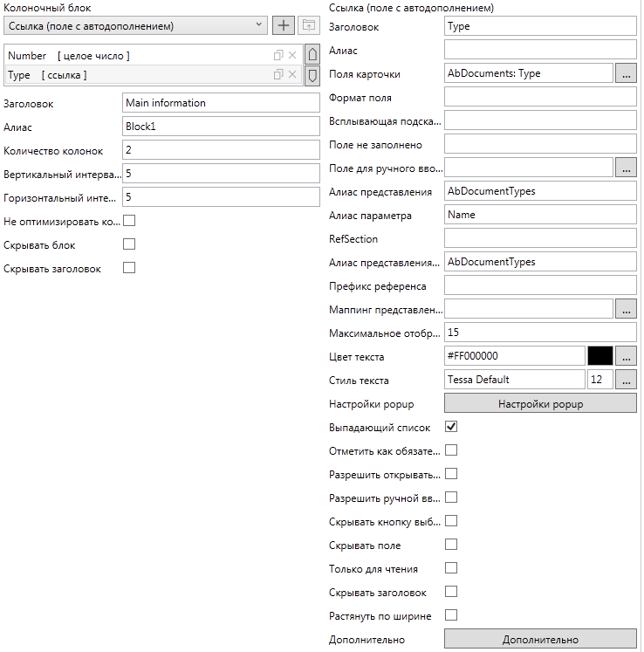The height and width of the screenshot is (652, 644).
Task: Enable the Скрывать блок checkbox
Action: tap(129, 244)
